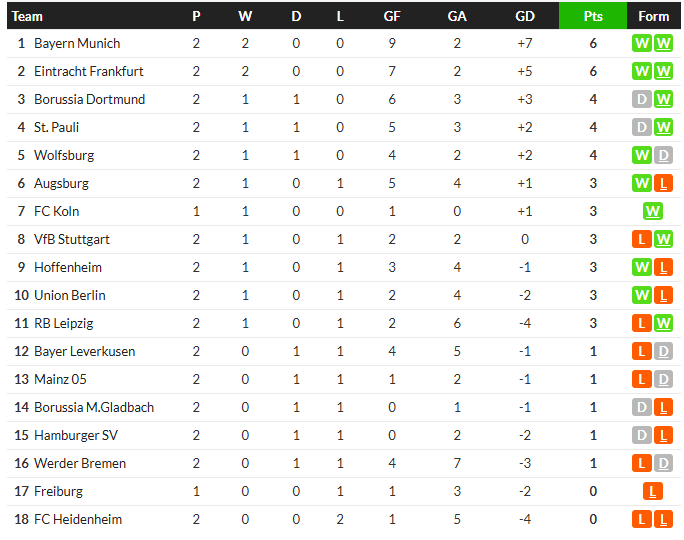Click Augsburg's orange L form badge
This screenshot has width=684, height=540.
(x=663, y=183)
